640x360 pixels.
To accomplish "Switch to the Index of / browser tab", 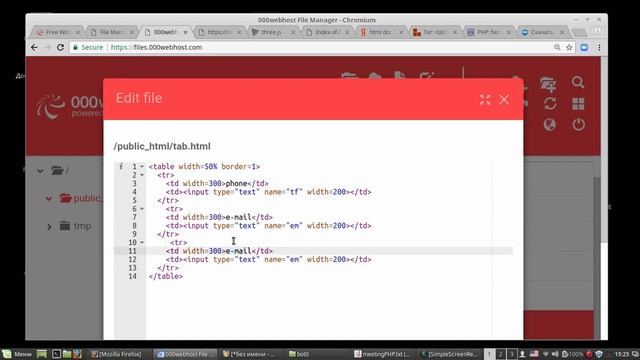I will pyautogui.click(x=327, y=32).
